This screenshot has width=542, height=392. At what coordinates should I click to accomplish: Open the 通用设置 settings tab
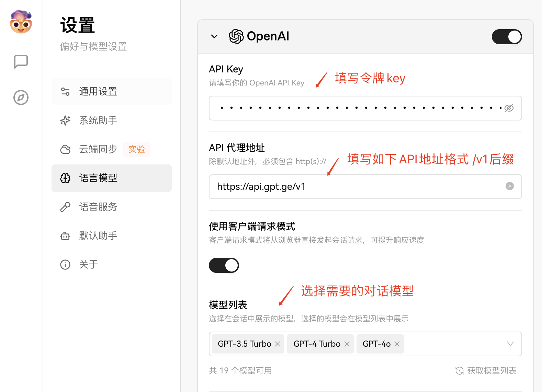click(112, 92)
